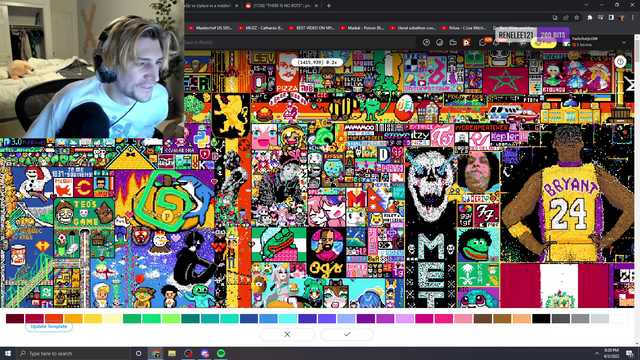
Task: Open Nilow - Lisa Mitch bookmark
Action: point(464,28)
